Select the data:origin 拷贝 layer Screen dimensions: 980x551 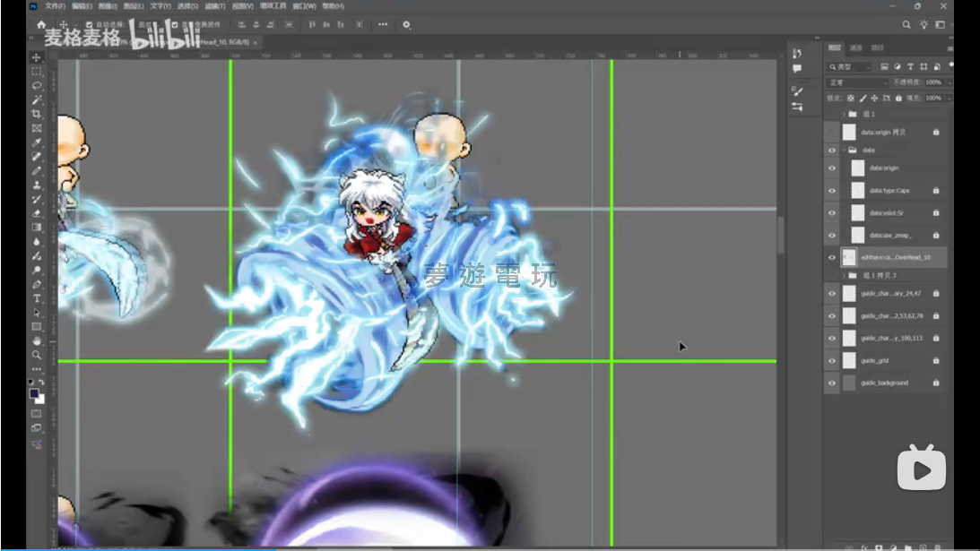click(888, 132)
